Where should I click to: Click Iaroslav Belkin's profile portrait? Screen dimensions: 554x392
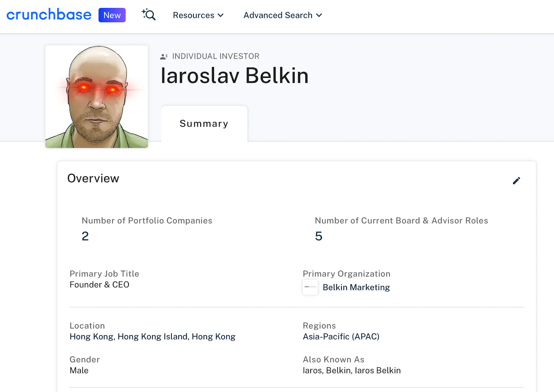[x=96, y=97]
